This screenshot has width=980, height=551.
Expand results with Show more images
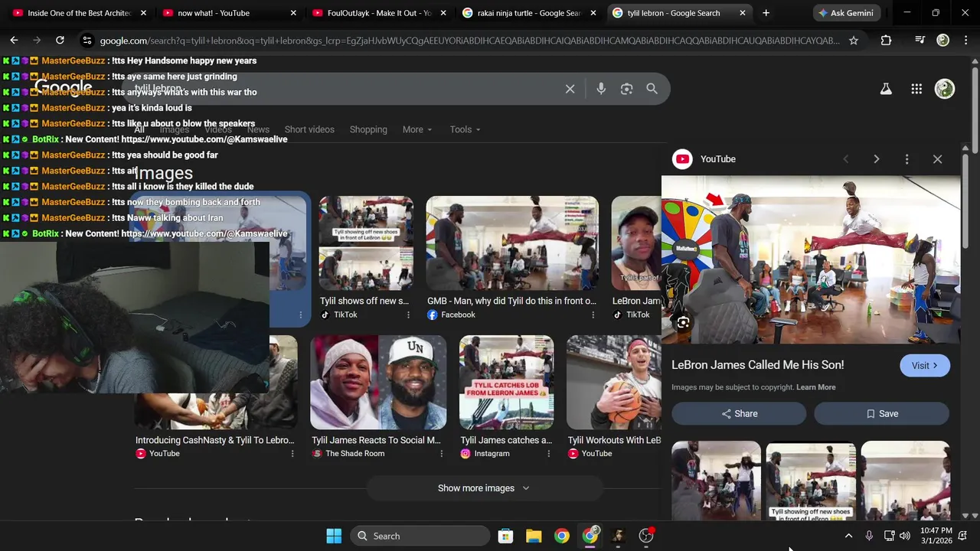coord(484,488)
